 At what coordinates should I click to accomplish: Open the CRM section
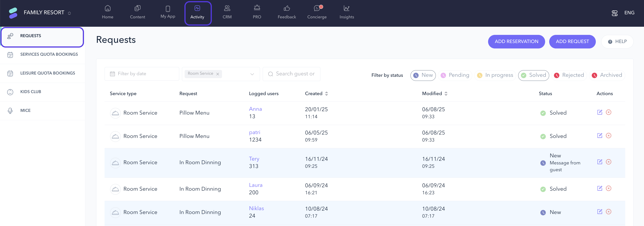click(x=227, y=12)
